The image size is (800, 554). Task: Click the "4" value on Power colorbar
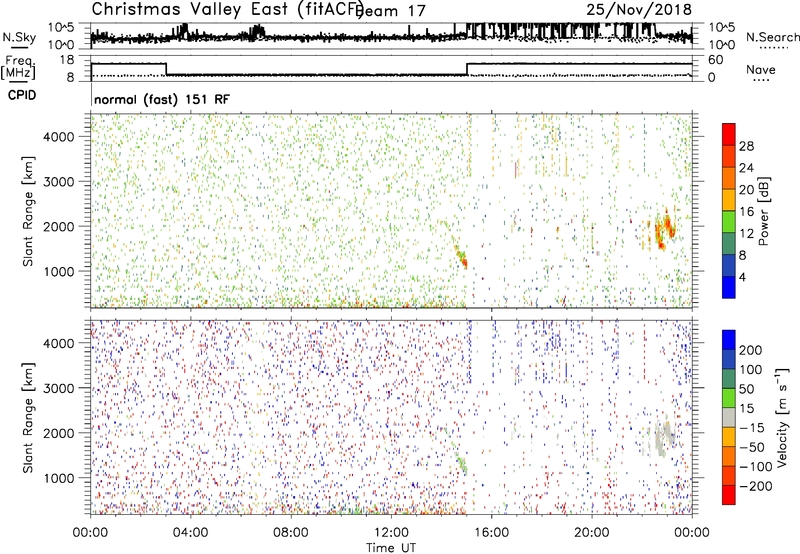coord(743,277)
